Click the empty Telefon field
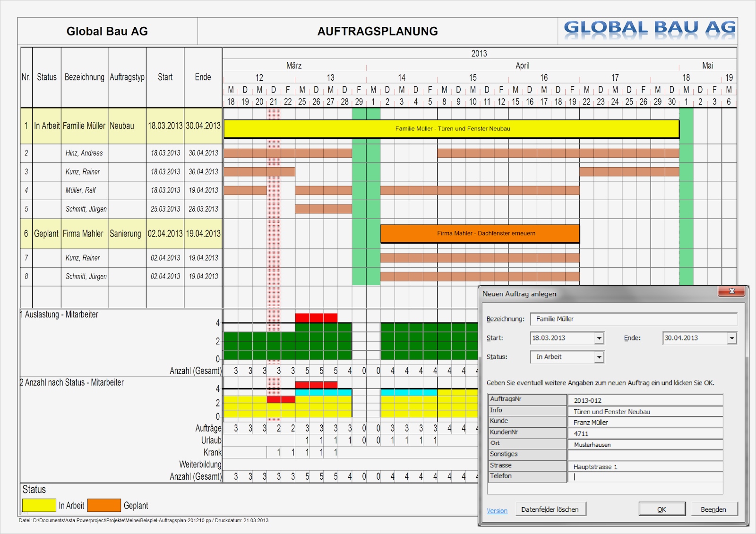Image resolution: width=756 pixels, height=534 pixels. tap(645, 477)
